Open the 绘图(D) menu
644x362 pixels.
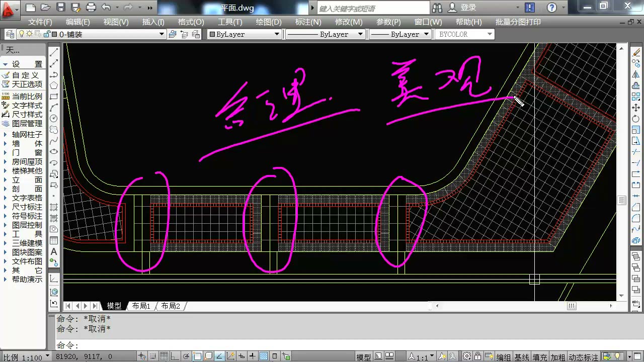click(x=269, y=22)
